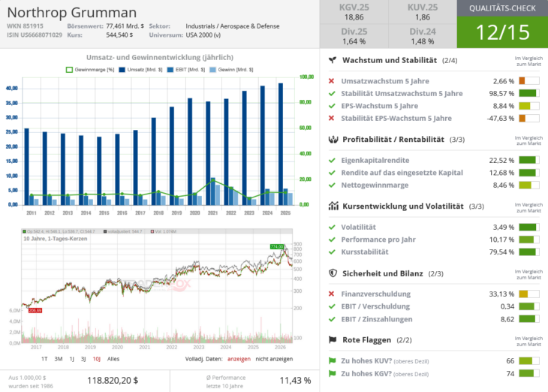
Task: Click the green 774,00 high price marker
Action: coord(277,246)
